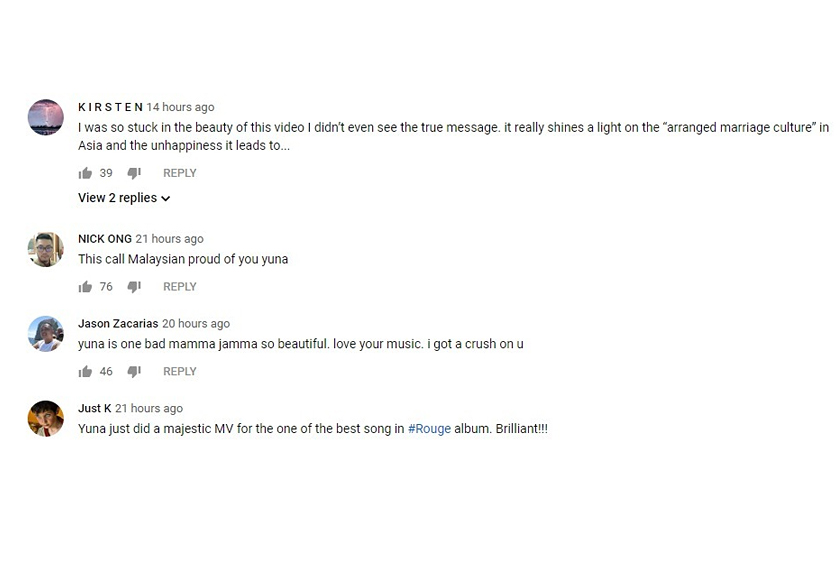Open K I R S T E N's profile picture
The image size is (840, 570).
coord(46,118)
